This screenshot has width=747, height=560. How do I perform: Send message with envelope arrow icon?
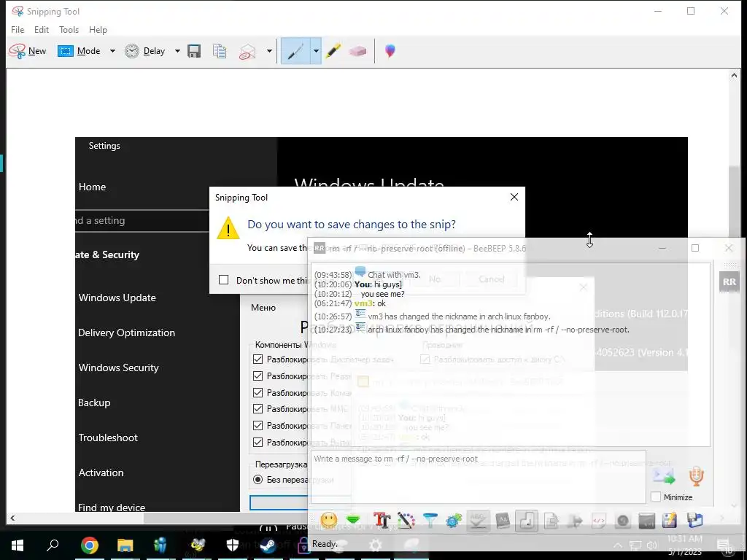[x=664, y=476]
